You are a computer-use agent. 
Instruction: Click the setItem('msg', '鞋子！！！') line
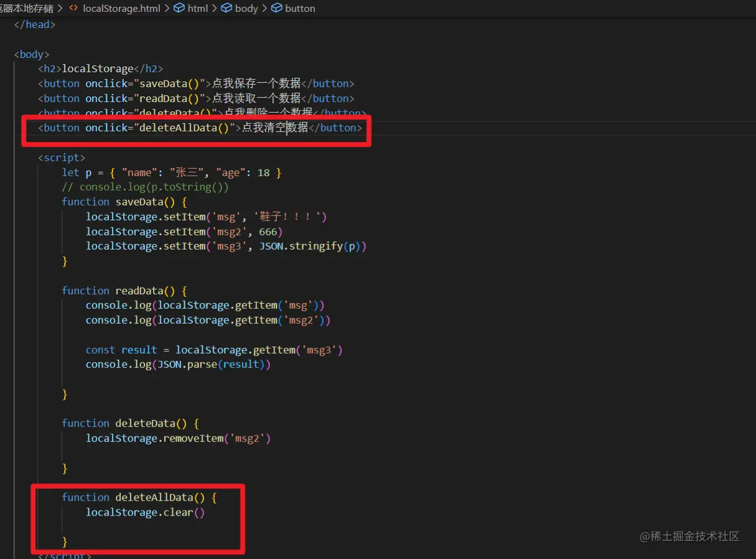[x=207, y=217]
